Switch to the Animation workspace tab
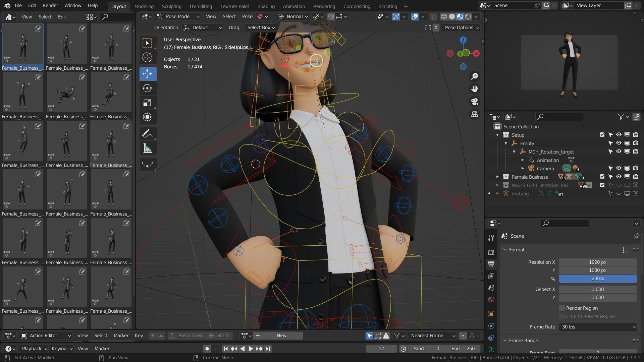Screen dimensions: 644x362 (294, 6)
